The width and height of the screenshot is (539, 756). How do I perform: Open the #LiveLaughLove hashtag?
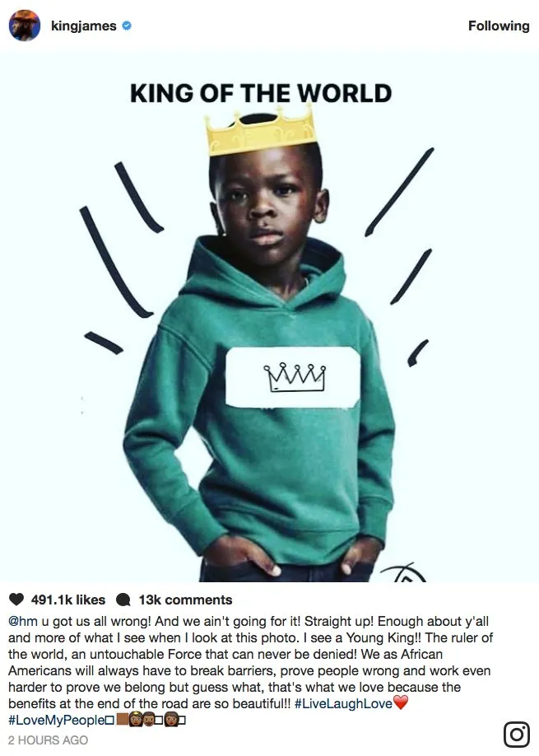click(343, 703)
